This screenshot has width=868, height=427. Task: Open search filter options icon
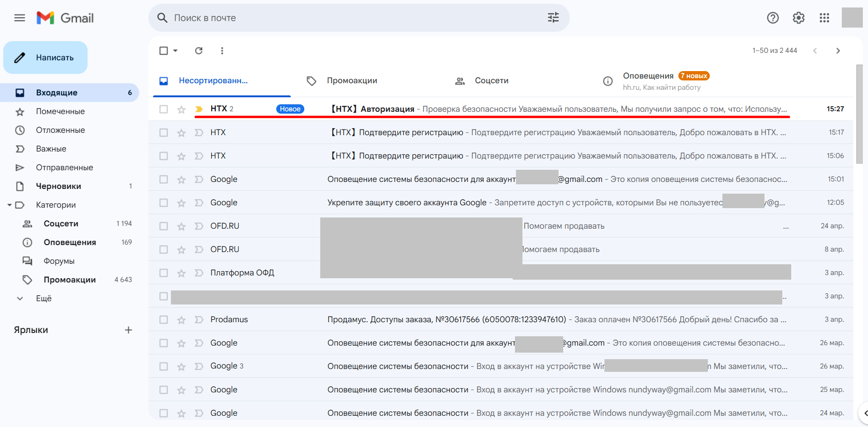tap(553, 18)
